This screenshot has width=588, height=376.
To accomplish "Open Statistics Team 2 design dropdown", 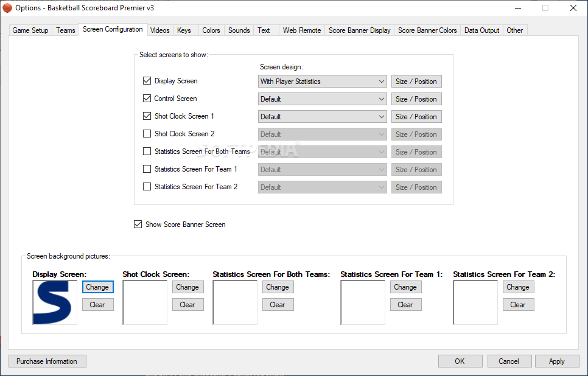I will [323, 187].
